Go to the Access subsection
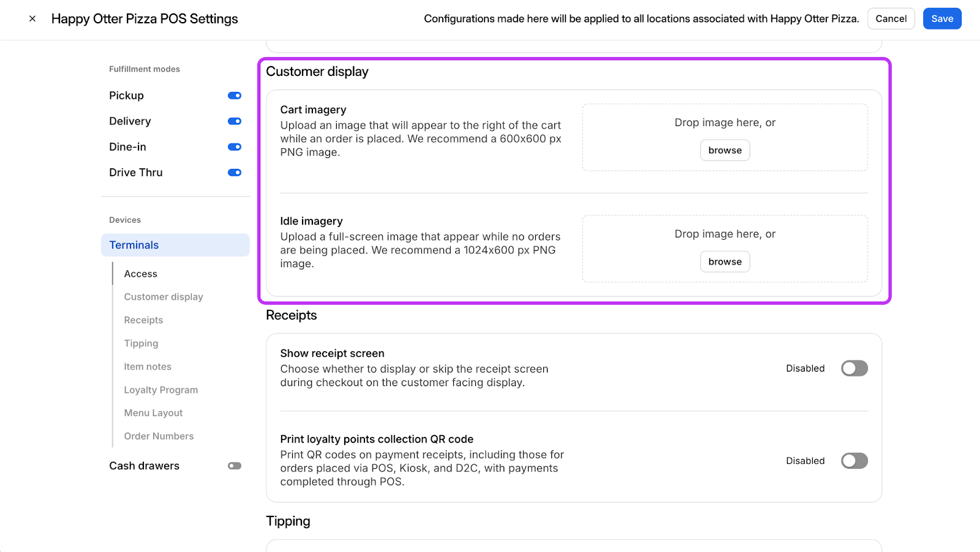 [141, 274]
